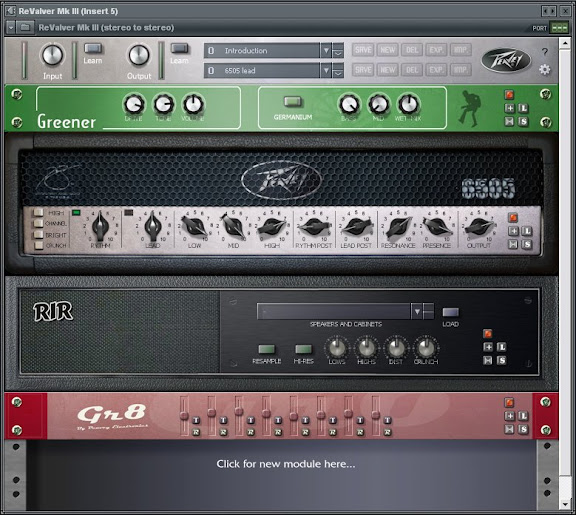Image resolution: width=576 pixels, height=515 pixels.
Task: Click the S button on the RIR module
Action: pyautogui.click(x=501, y=360)
